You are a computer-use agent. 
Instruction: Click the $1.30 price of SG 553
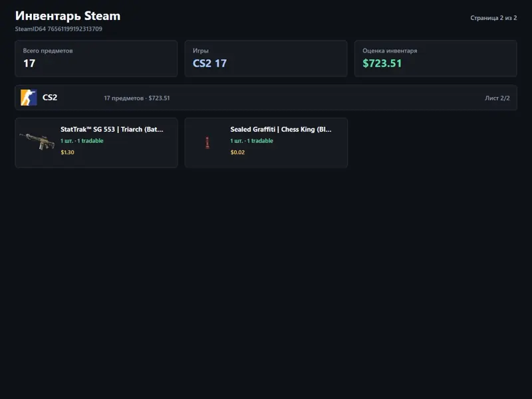[x=68, y=152]
